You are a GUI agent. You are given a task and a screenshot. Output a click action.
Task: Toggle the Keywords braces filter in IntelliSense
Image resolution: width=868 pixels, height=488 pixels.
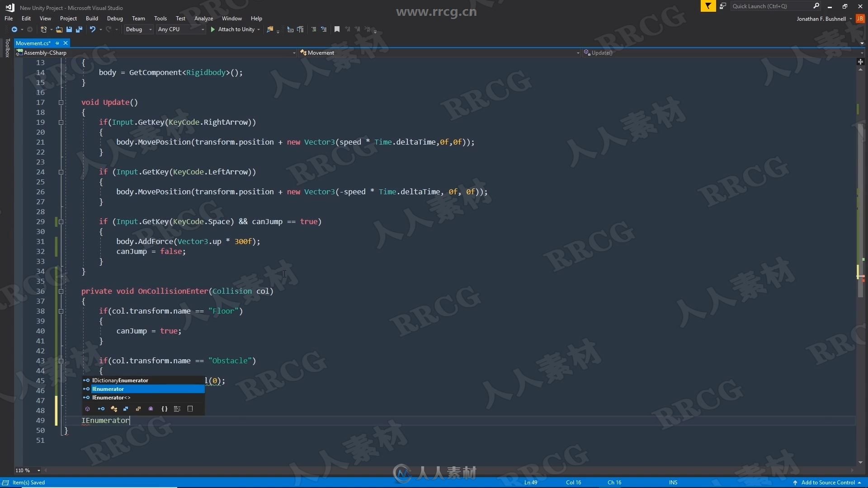pos(165,409)
